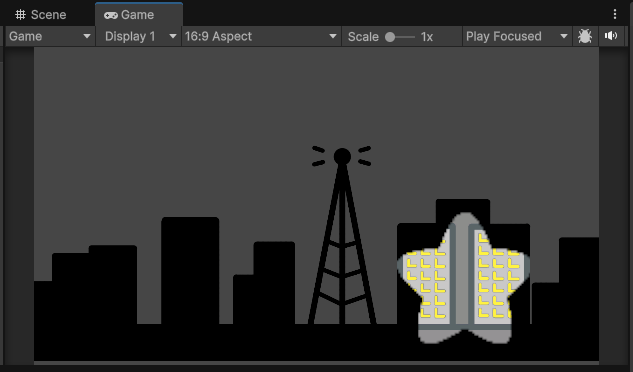Image resolution: width=633 pixels, height=372 pixels.
Task: Click the Game tab controller icon
Action: click(x=111, y=15)
